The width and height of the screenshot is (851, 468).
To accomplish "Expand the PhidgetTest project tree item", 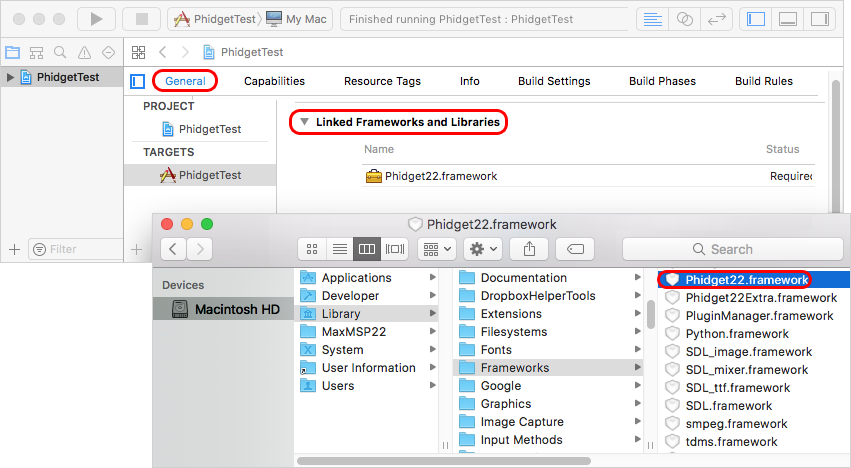I will pyautogui.click(x=11, y=78).
